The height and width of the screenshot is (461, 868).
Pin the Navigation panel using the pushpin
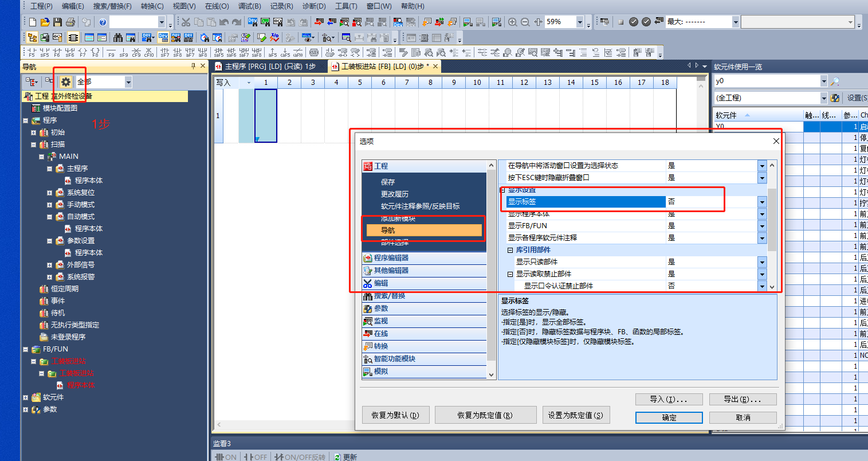[194, 67]
